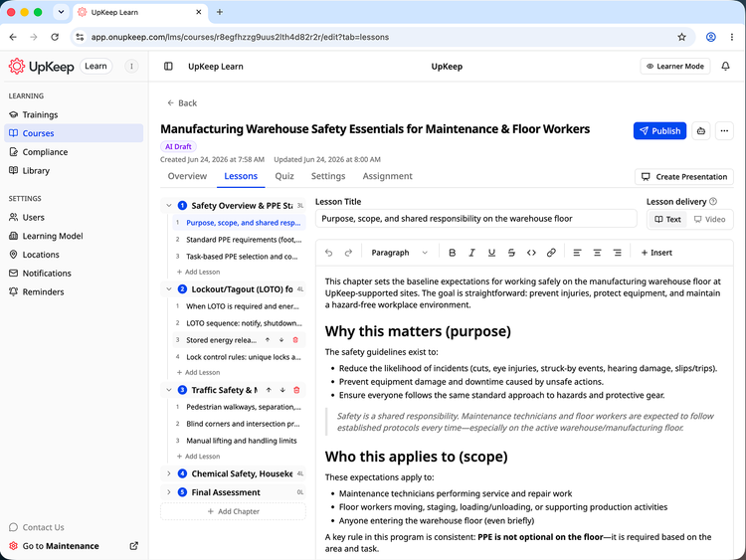Open the course Settings tab

pos(328,176)
